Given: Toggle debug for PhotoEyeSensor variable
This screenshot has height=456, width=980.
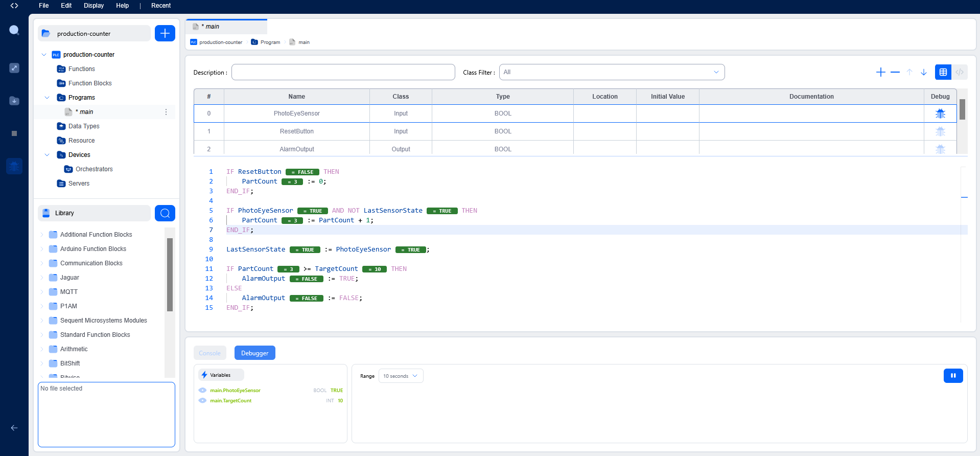Looking at the screenshot, I should click(x=940, y=113).
